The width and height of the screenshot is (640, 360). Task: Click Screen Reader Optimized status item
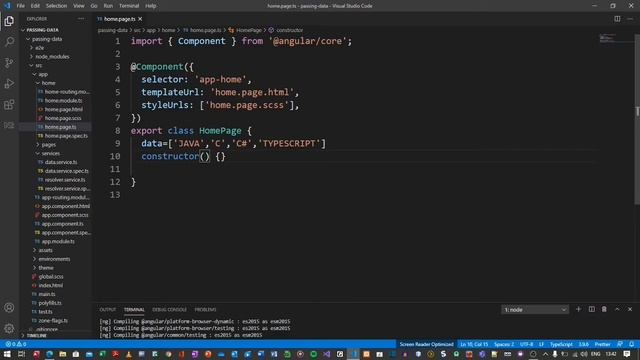pos(427,344)
